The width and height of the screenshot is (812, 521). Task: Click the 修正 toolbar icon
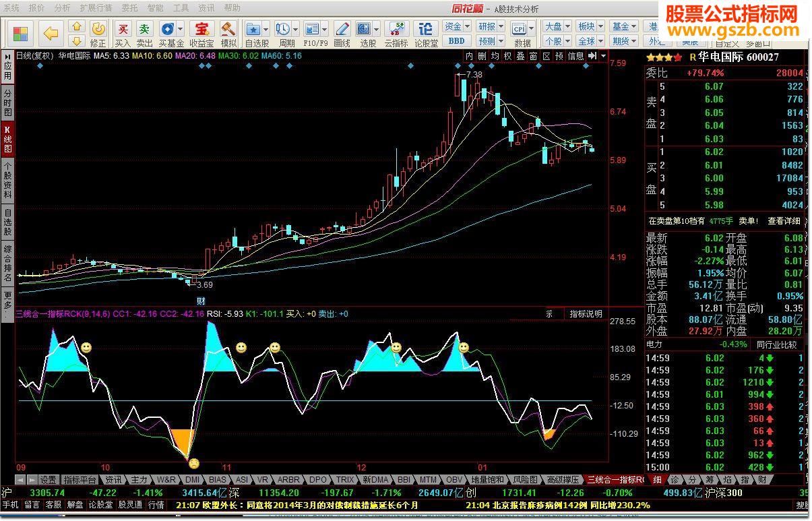[x=98, y=34]
